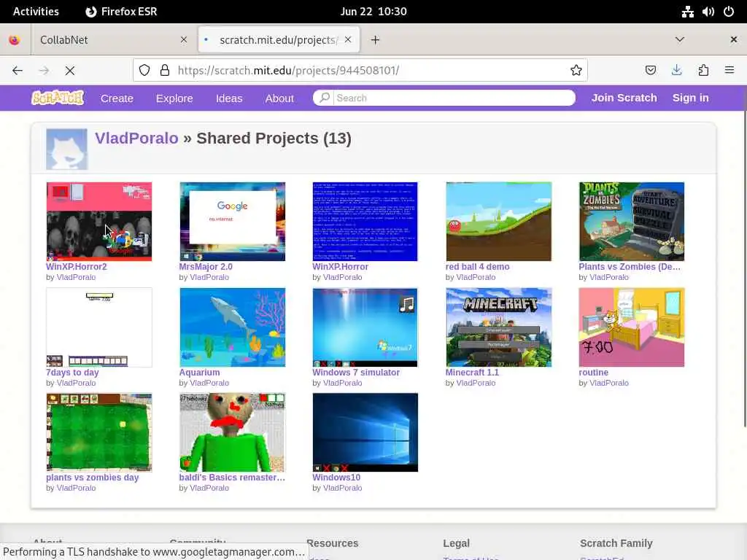Viewport: 747px width, 560px height.
Task: Open the clock and calendar panel
Action: click(373, 12)
